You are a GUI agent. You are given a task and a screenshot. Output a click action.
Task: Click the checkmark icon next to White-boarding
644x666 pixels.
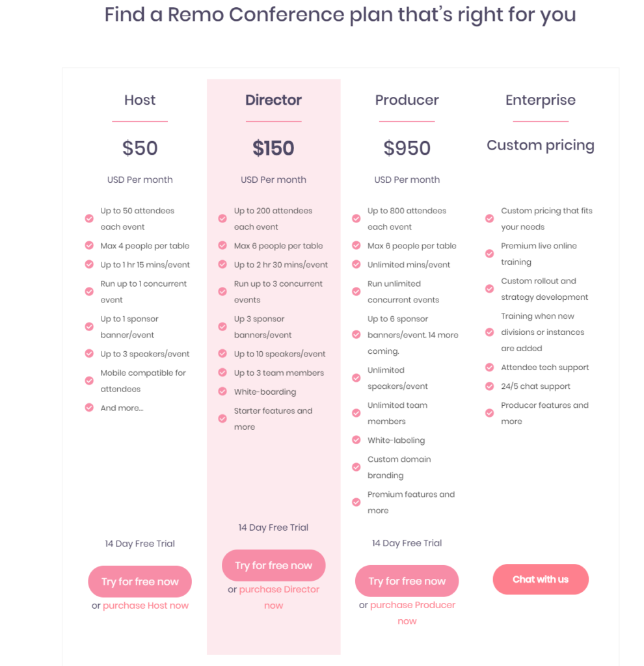coord(222,391)
